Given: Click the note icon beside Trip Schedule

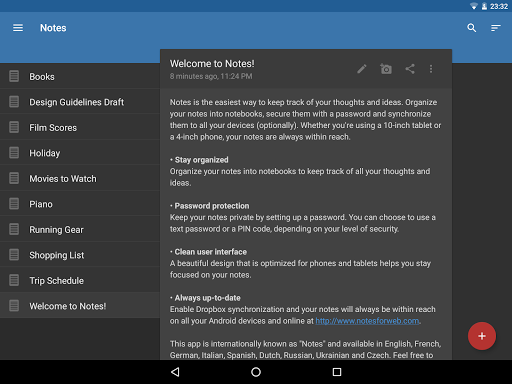Looking at the screenshot, I should [x=14, y=280].
